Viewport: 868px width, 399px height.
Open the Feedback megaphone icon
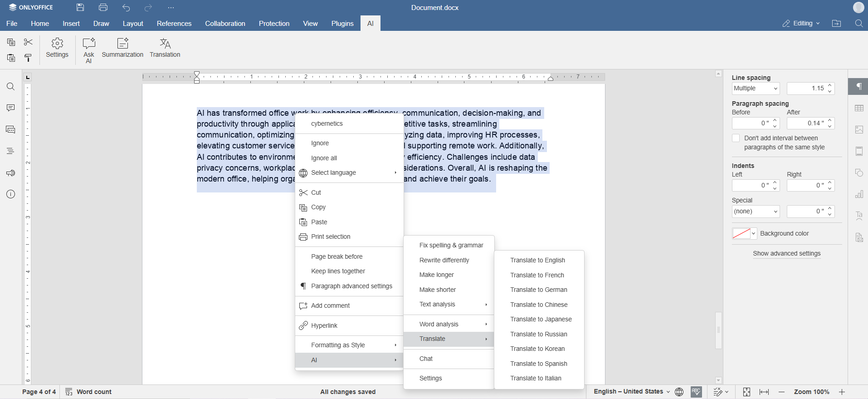tap(11, 173)
